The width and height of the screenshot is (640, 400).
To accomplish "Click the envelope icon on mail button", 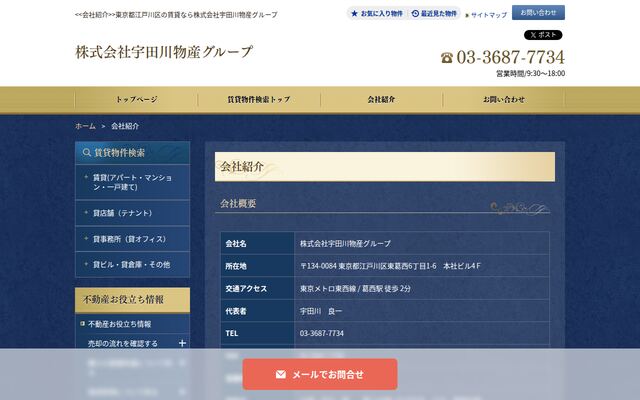I will (x=281, y=374).
